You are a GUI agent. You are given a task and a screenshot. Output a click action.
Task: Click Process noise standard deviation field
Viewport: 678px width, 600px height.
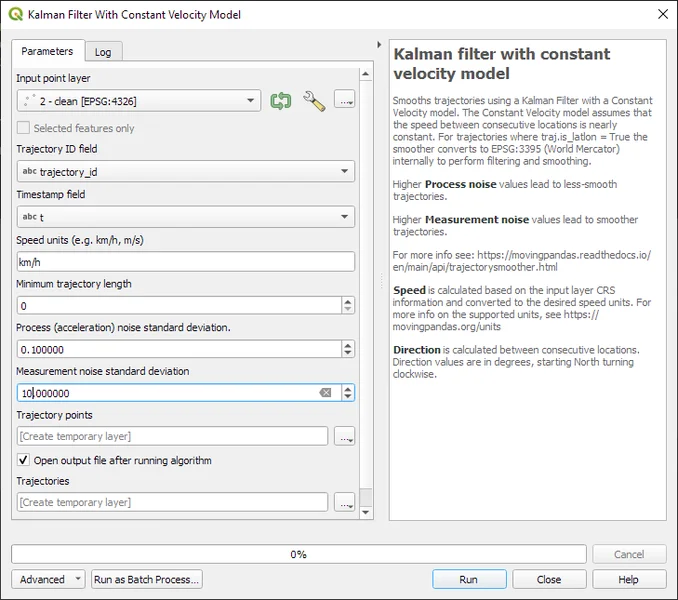[x=179, y=349]
